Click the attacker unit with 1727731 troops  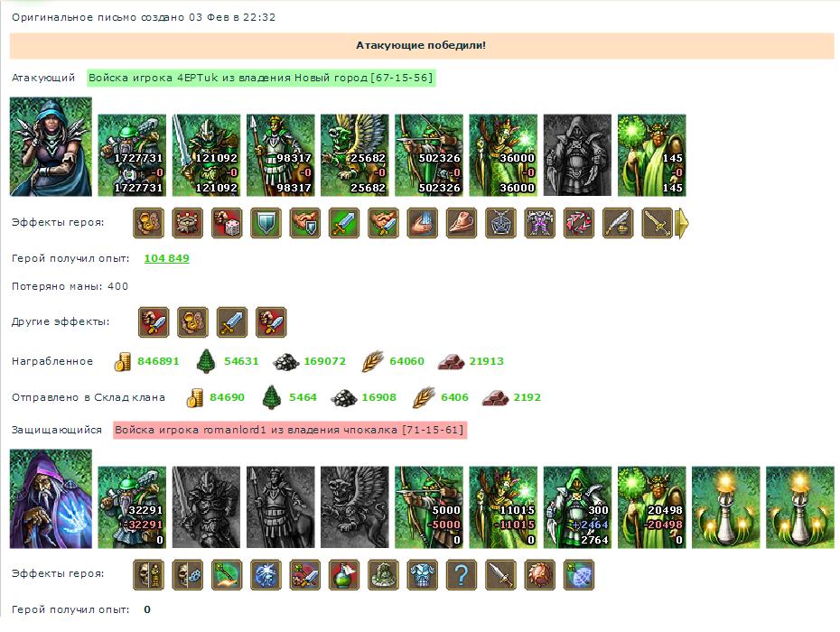click(132, 155)
